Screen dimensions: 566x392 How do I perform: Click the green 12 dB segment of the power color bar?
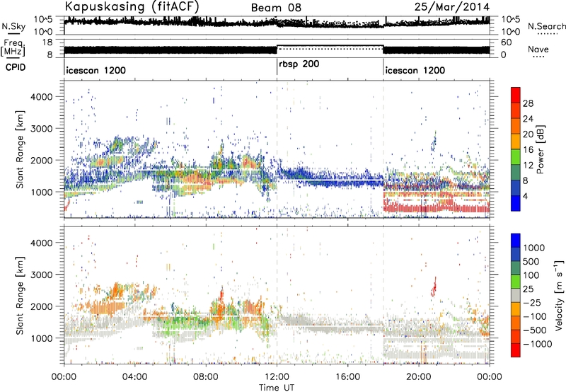pos(516,156)
